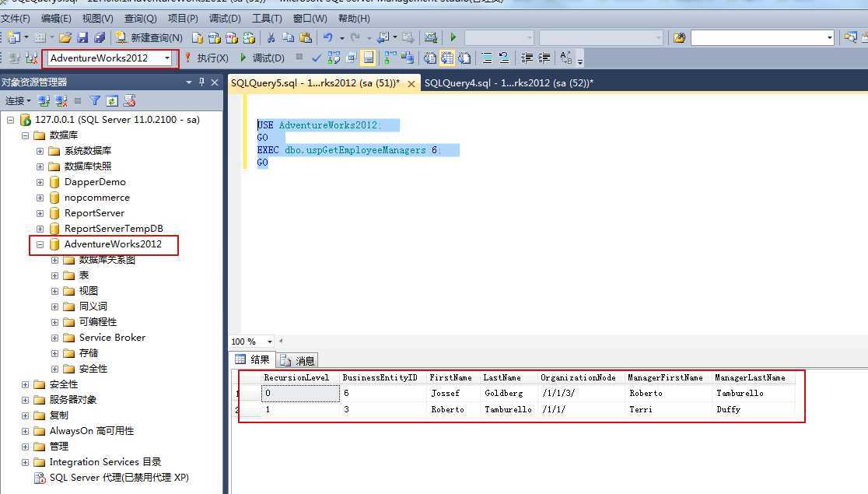Open the 帮助(H) menu

point(354,18)
